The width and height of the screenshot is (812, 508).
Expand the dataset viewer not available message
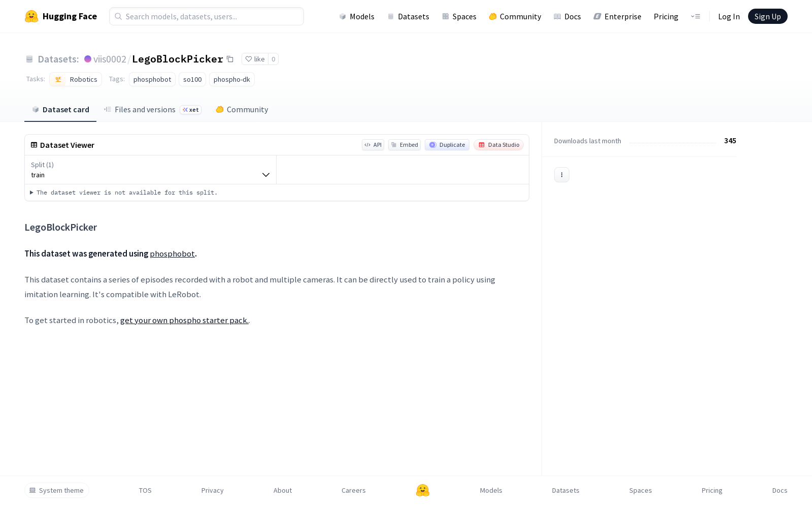[x=124, y=193]
